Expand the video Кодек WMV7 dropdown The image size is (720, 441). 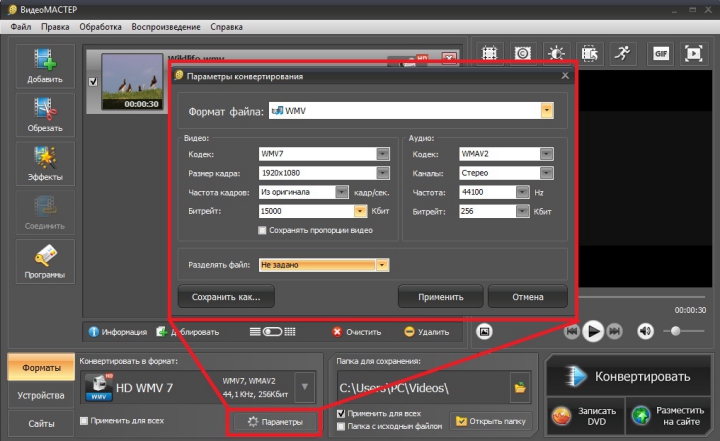coord(383,154)
